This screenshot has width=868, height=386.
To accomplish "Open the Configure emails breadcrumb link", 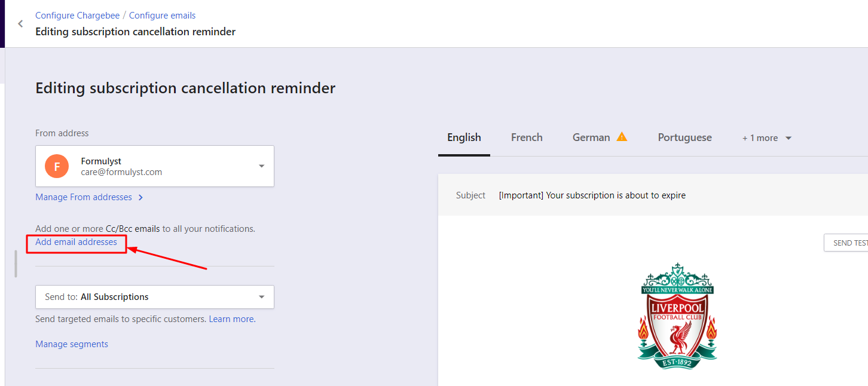I will tap(162, 16).
